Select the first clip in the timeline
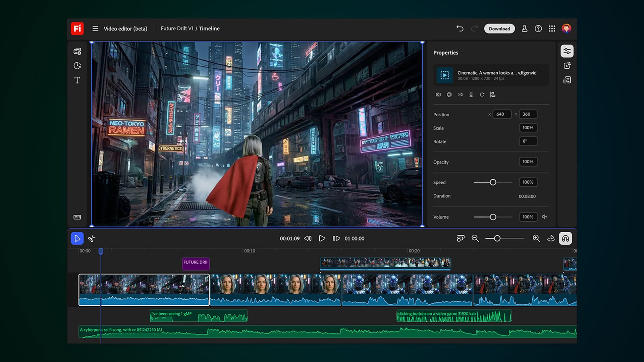 (x=144, y=290)
